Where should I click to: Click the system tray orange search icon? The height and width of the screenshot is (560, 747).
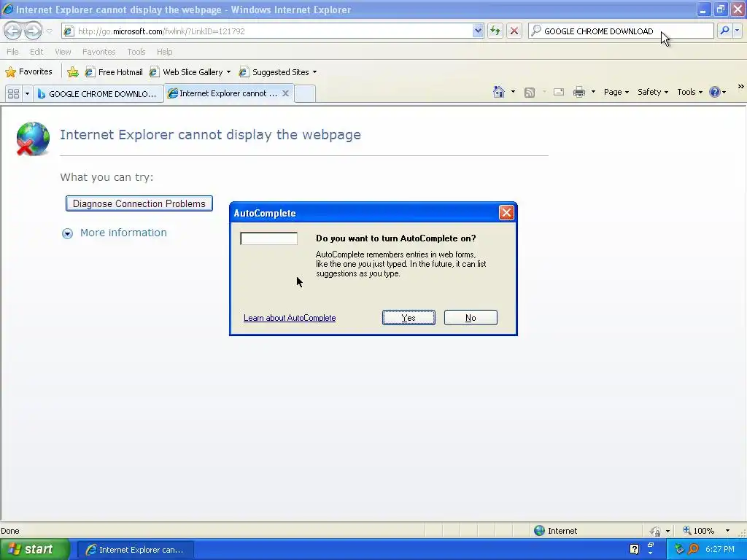tap(693, 550)
